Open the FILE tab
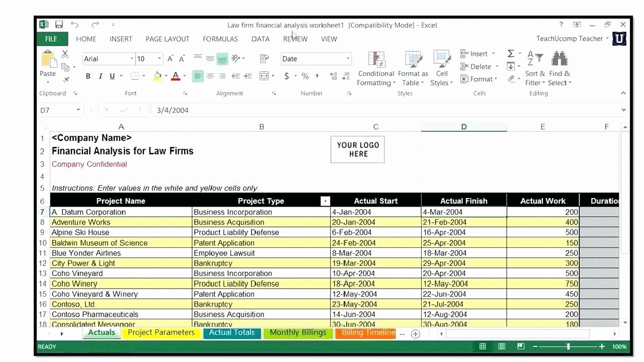The height and width of the screenshot is (362, 644). 51,39
